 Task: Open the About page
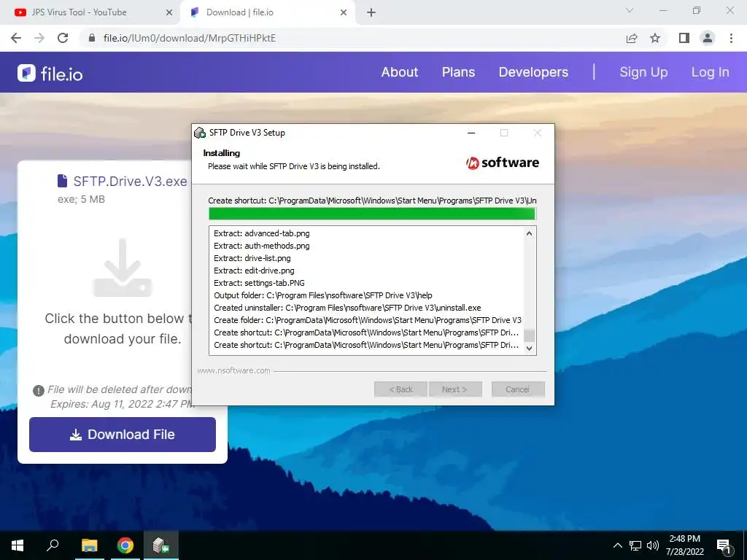click(399, 72)
